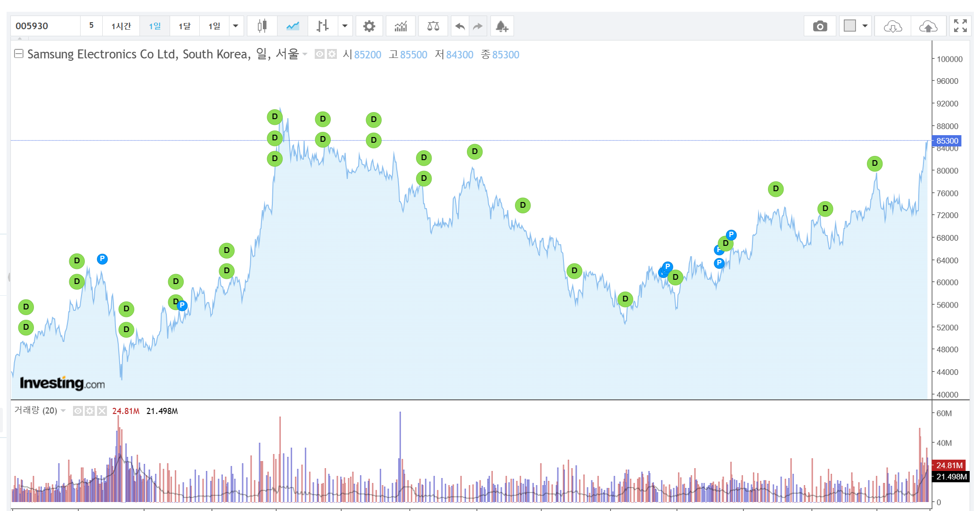Click the rightmost D dividend marker
Screen dimensions: 980x511
click(874, 163)
